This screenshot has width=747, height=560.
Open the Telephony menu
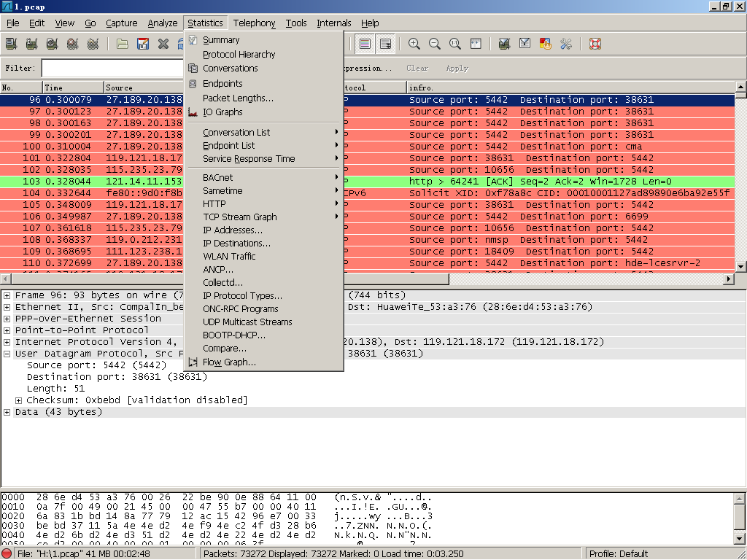pyautogui.click(x=254, y=23)
